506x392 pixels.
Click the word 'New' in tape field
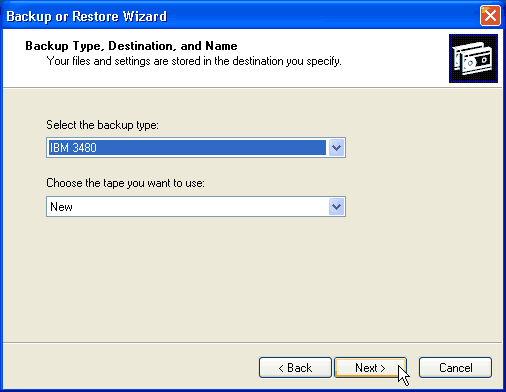click(x=61, y=207)
